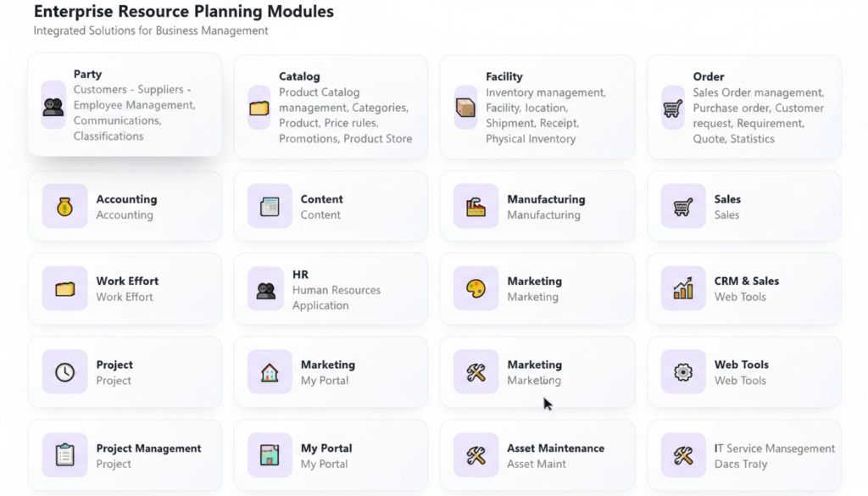Click the Web Tools gear icon
Image resolution: width=868 pixels, height=496 pixels.
point(683,371)
